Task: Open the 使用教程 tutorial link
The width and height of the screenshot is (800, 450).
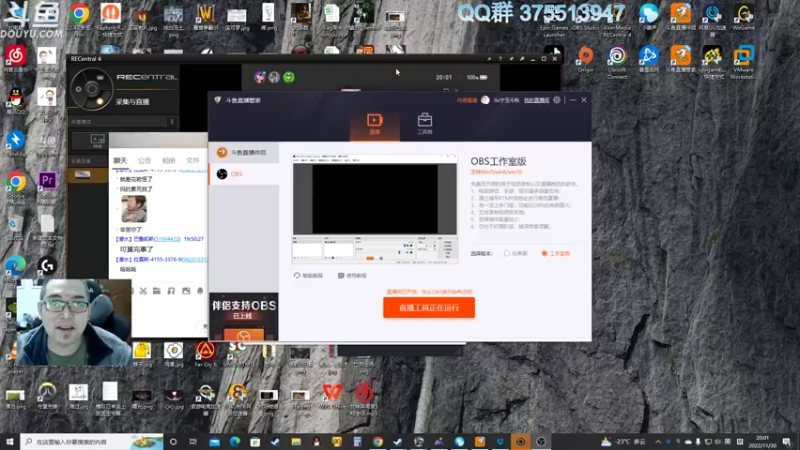Action: (x=352, y=276)
